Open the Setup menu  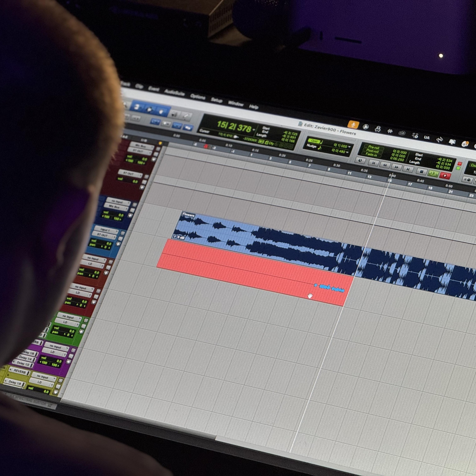point(217,100)
